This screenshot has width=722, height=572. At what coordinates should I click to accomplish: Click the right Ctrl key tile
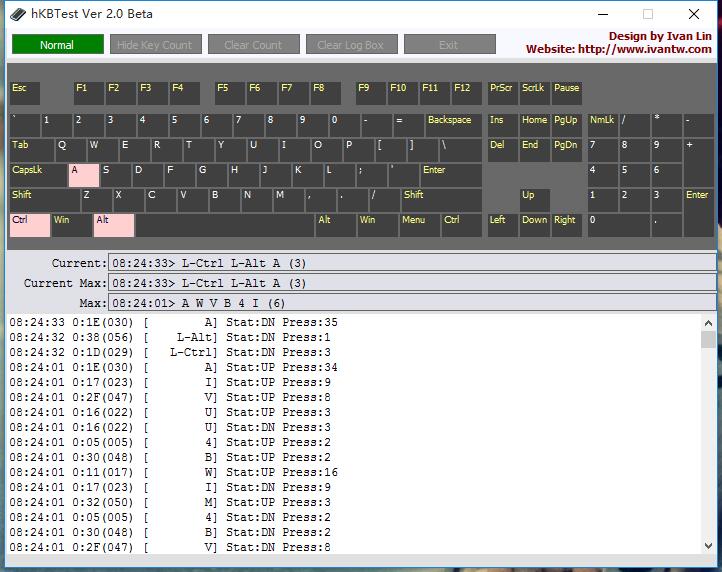[x=461, y=225]
